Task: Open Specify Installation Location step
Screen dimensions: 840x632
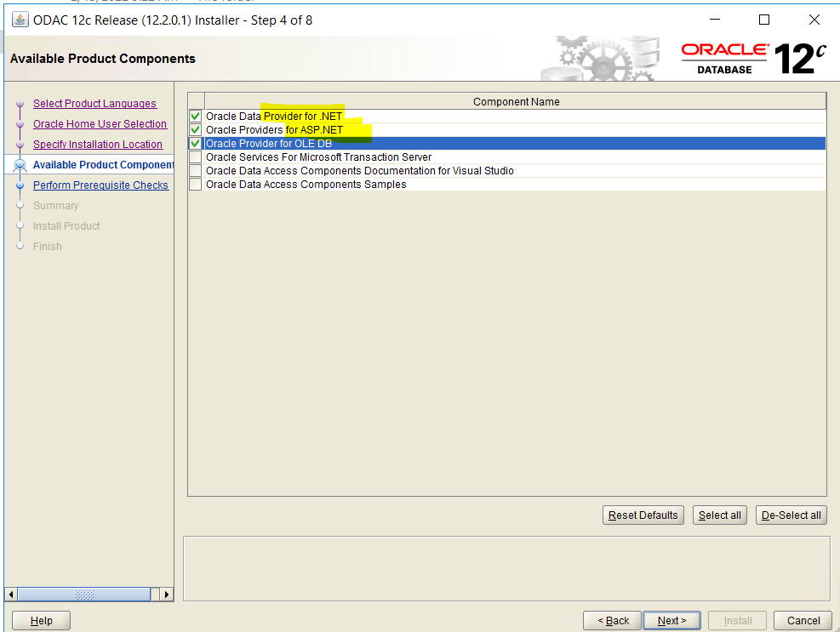Action: pos(98,144)
